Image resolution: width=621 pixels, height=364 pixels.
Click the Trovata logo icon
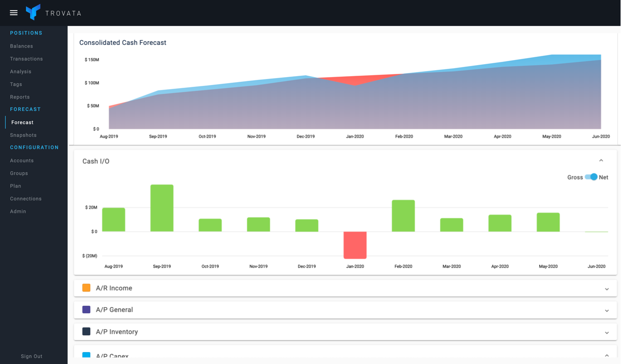tap(33, 12)
